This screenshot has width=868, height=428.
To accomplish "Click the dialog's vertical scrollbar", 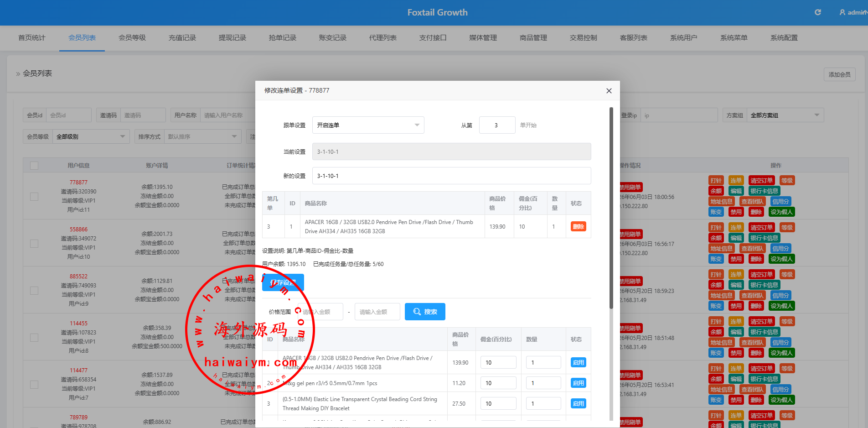I will (611, 208).
